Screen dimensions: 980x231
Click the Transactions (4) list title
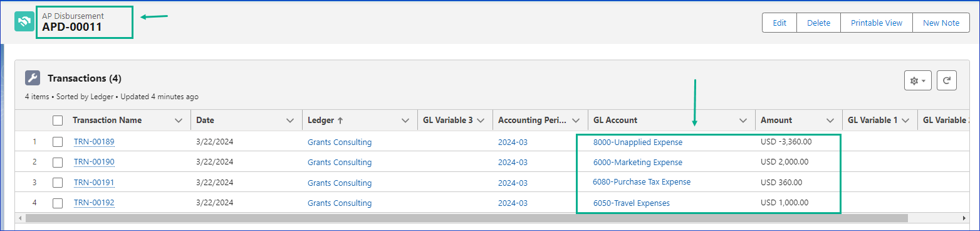point(85,78)
